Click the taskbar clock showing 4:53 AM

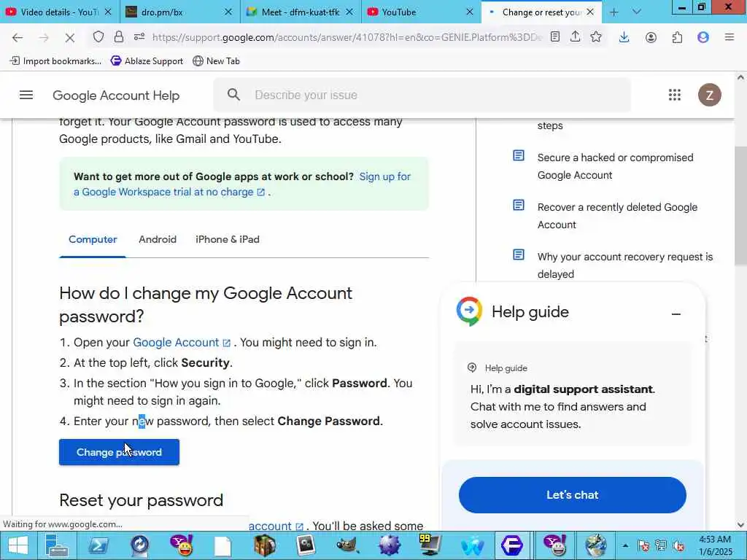click(x=715, y=545)
